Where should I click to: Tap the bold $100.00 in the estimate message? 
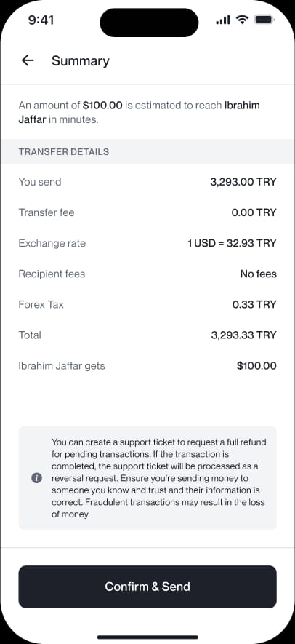(x=102, y=105)
